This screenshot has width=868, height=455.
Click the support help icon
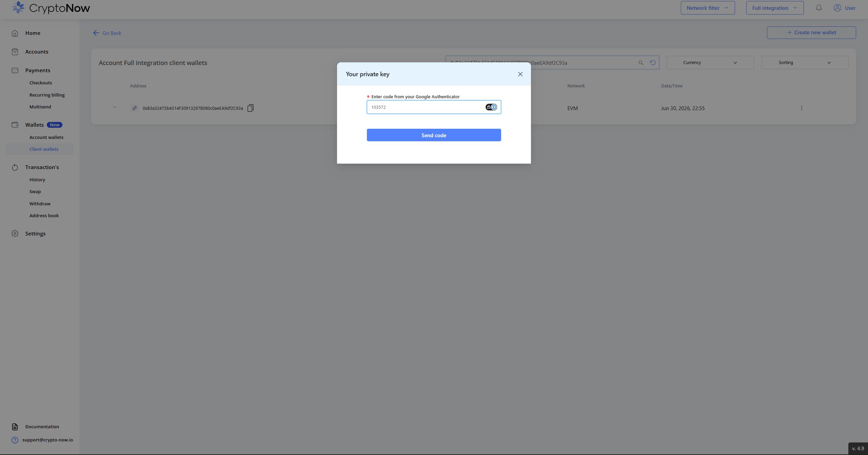point(15,440)
